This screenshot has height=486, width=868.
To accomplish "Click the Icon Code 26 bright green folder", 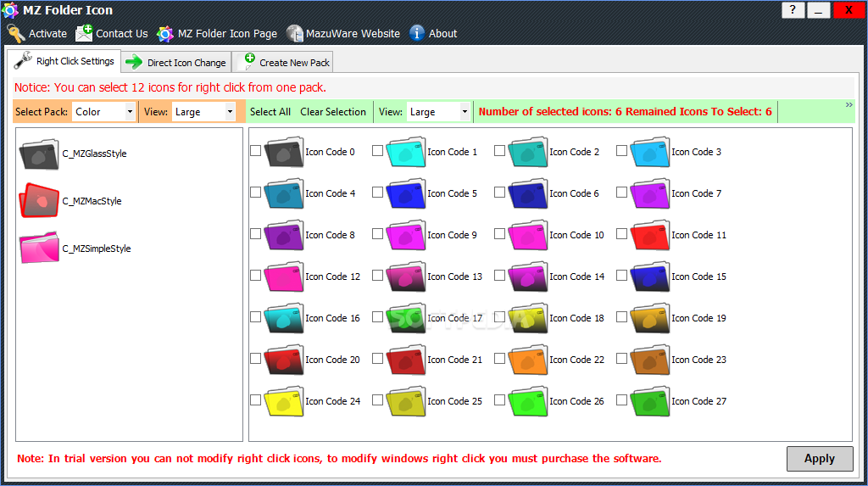I will 528,401.
